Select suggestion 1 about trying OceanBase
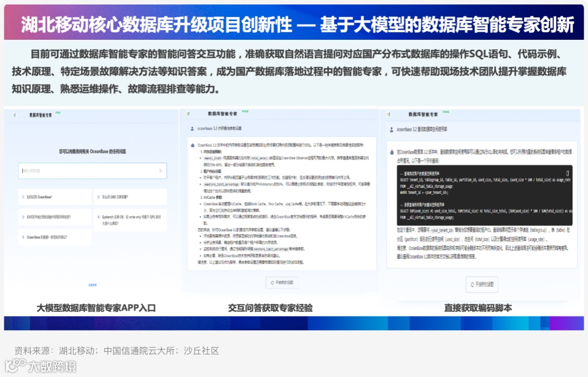 pyautogui.click(x=55, y=197)
